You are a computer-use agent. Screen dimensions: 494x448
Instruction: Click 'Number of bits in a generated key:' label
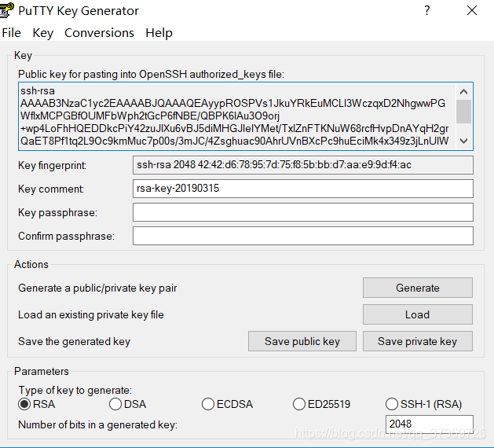(98, 424)
